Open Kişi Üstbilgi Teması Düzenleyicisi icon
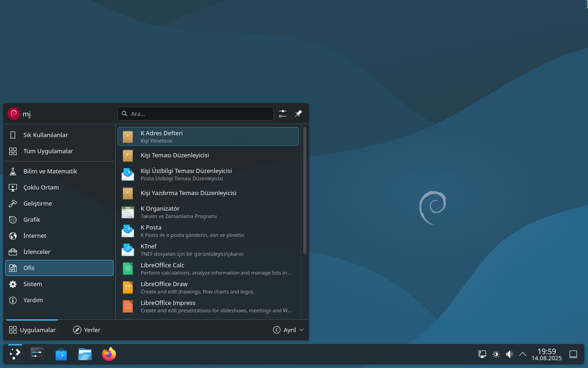This screenshot has width=588, height=368. (x=128, y=174)
